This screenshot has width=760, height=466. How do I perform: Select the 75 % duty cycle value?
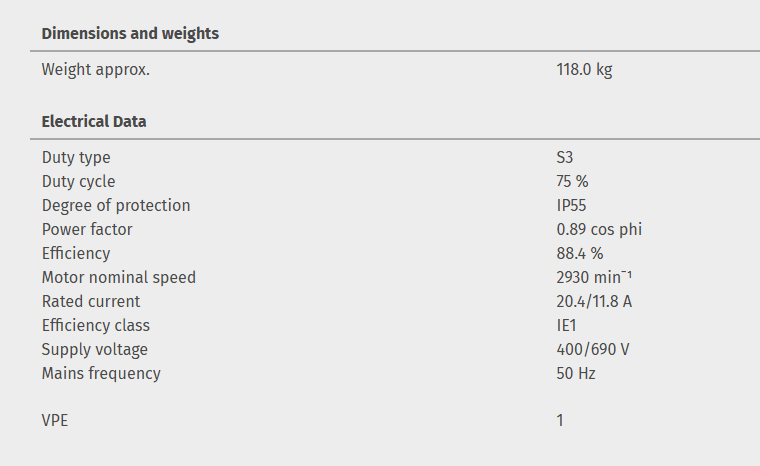572,182
